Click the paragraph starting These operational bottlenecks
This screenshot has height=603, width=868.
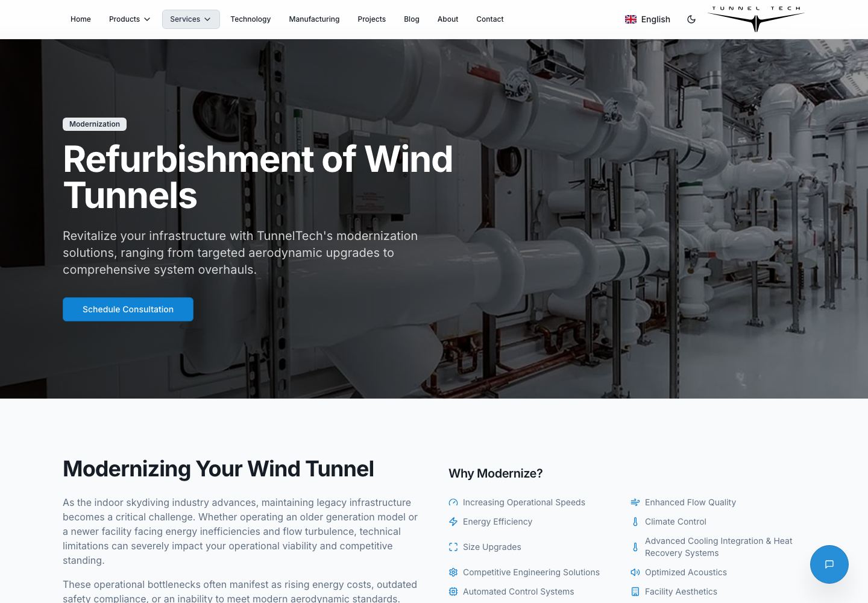coord(241,592)
